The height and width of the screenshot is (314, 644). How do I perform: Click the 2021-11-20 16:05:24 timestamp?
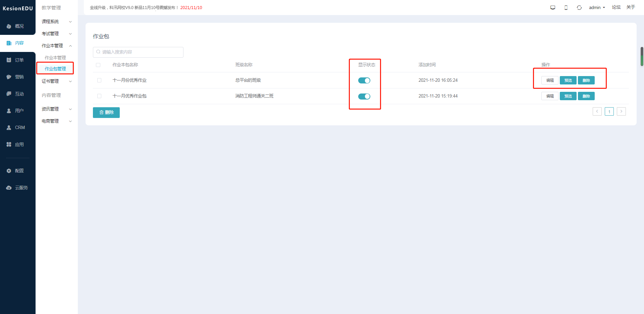[438, 80]
